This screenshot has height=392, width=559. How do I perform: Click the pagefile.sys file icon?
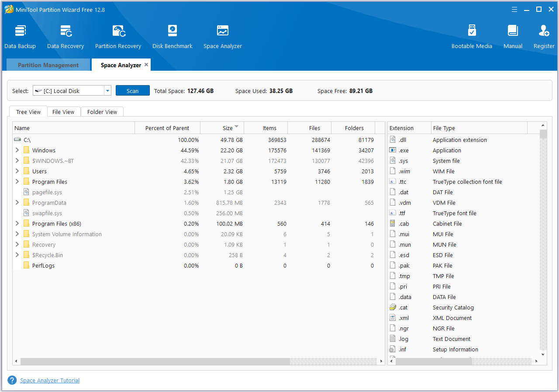pos(26,192)
